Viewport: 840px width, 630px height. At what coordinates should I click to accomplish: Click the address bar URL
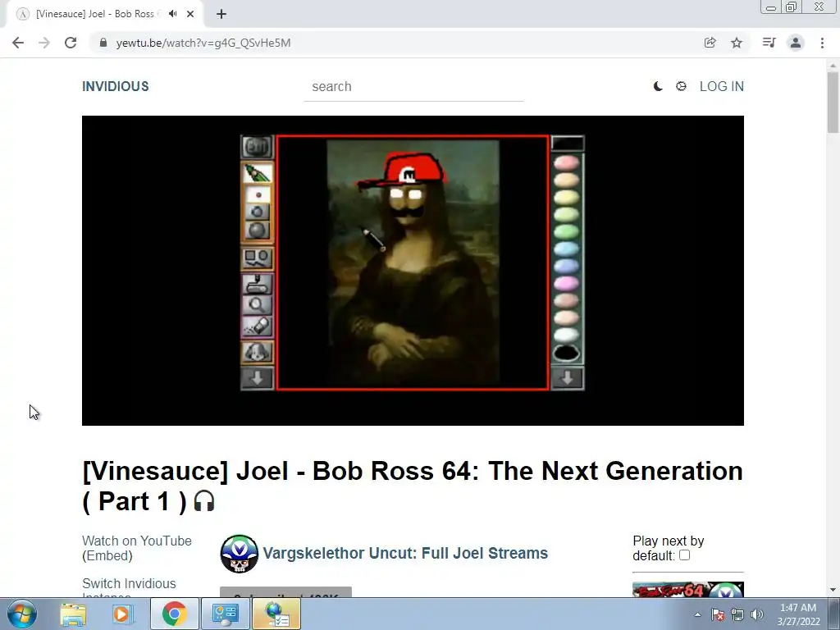pos(203,43)
